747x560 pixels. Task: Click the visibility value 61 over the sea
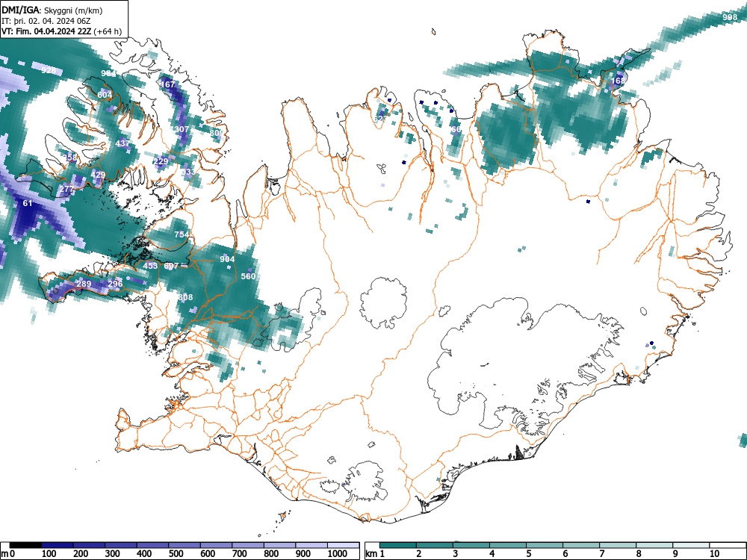[28, 203]
